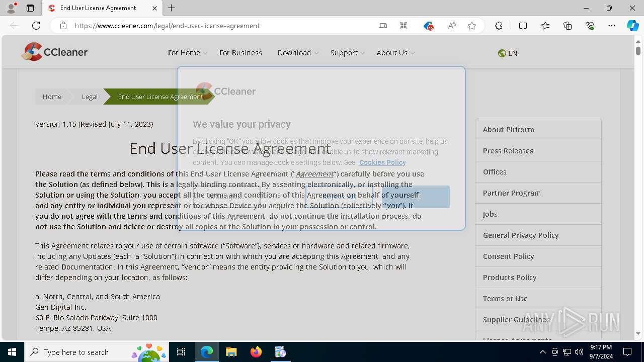Add this page to favorites star
Image resolution: width=644 pixels, height=362 pixels.
pyautogui.click(x=472, y=26)
